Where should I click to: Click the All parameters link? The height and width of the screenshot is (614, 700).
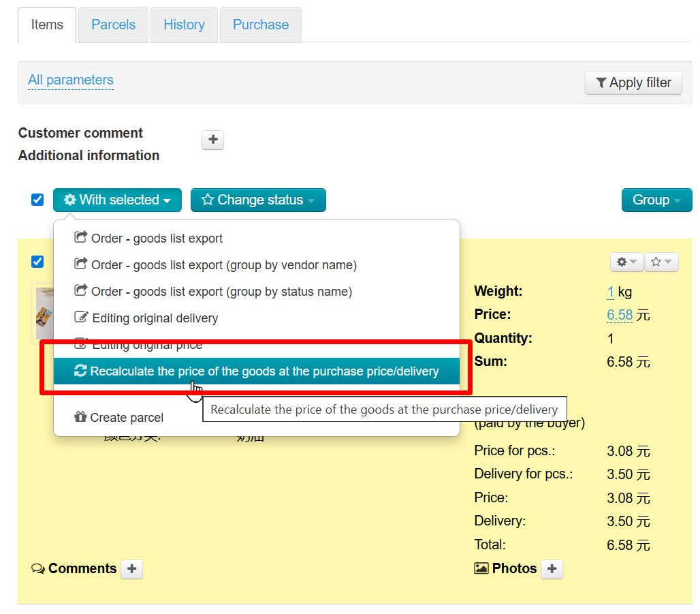pyautogui.click(x=71, y=80)
